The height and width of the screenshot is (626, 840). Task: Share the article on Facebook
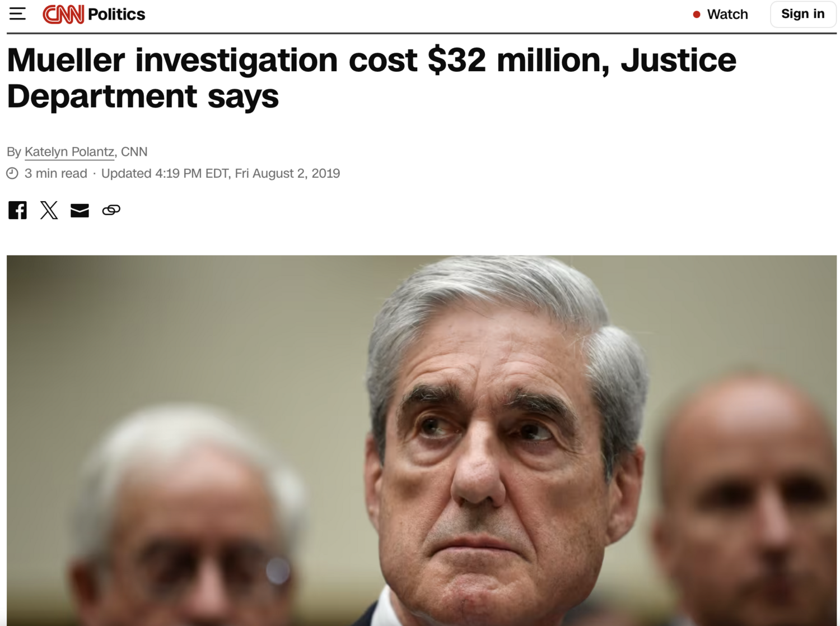(17, 210)
